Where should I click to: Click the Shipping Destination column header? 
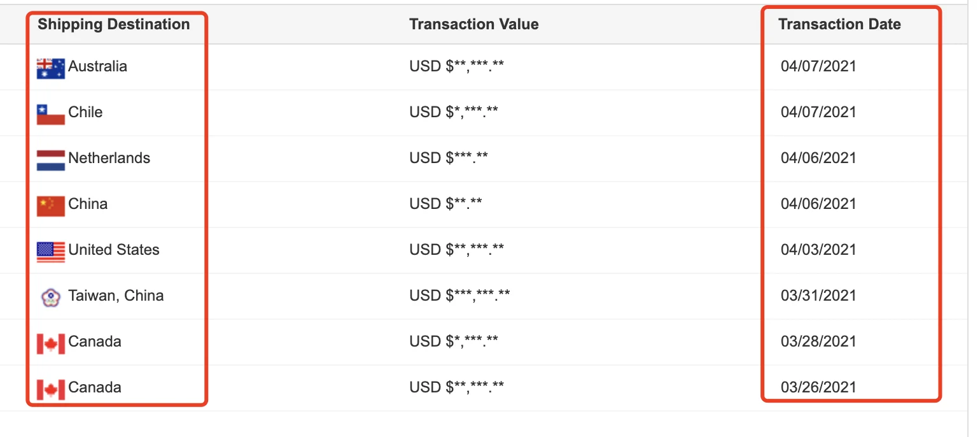[114, 25]
